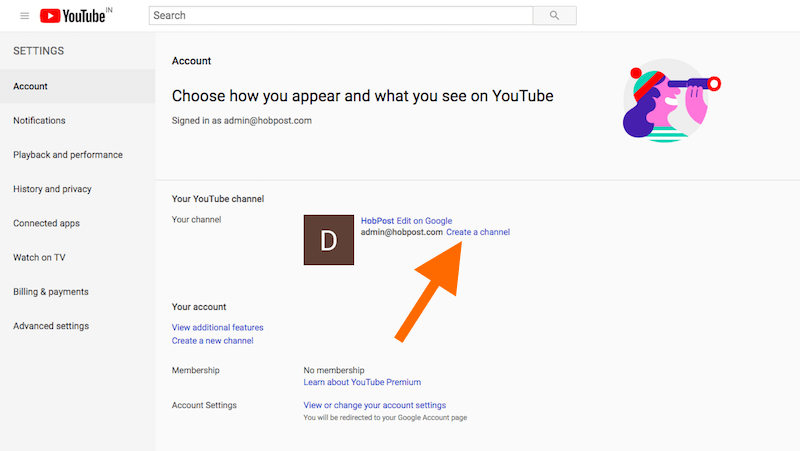Click the 'No membership' text
Viewport: 800px width, 451px height.
tap(334, 370)
